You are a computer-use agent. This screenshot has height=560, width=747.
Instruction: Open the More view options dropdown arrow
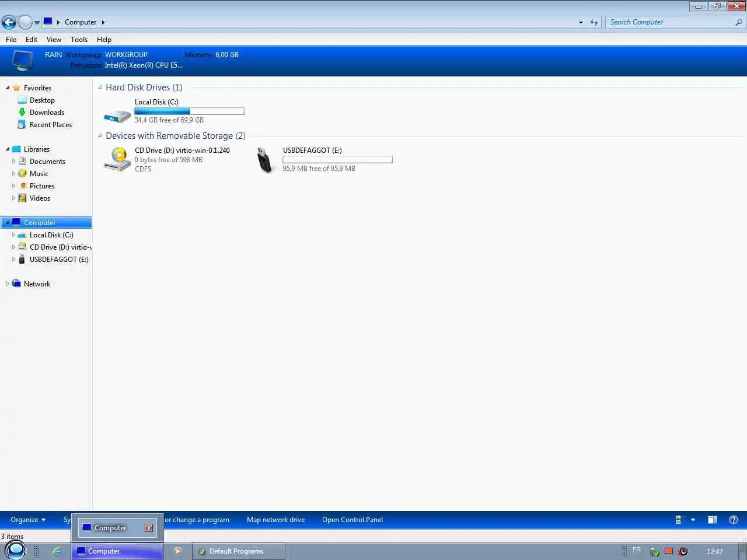coord(693,520)
